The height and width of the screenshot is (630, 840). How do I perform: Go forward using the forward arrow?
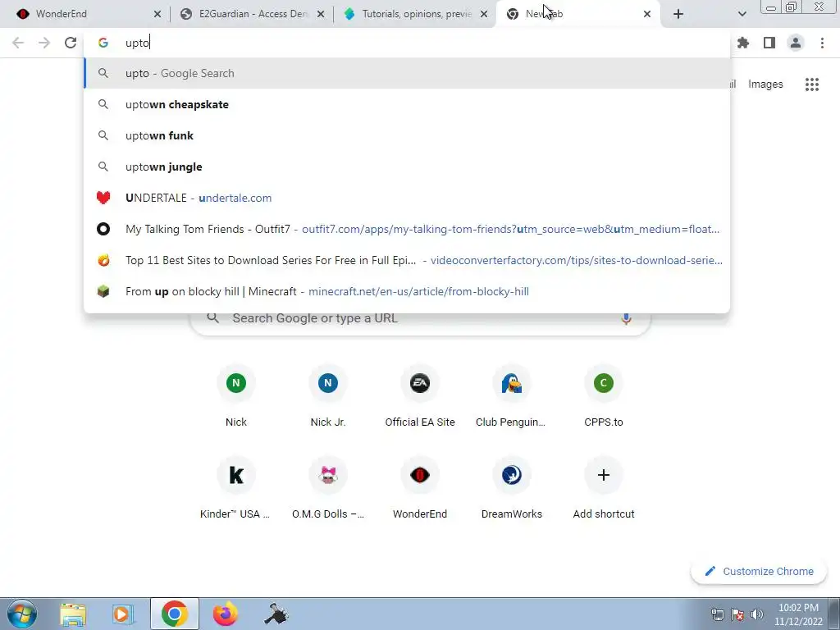44,43
